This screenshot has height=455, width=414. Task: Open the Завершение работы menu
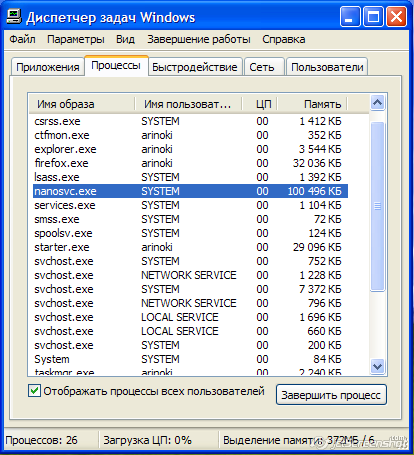(x=199, y=39)
